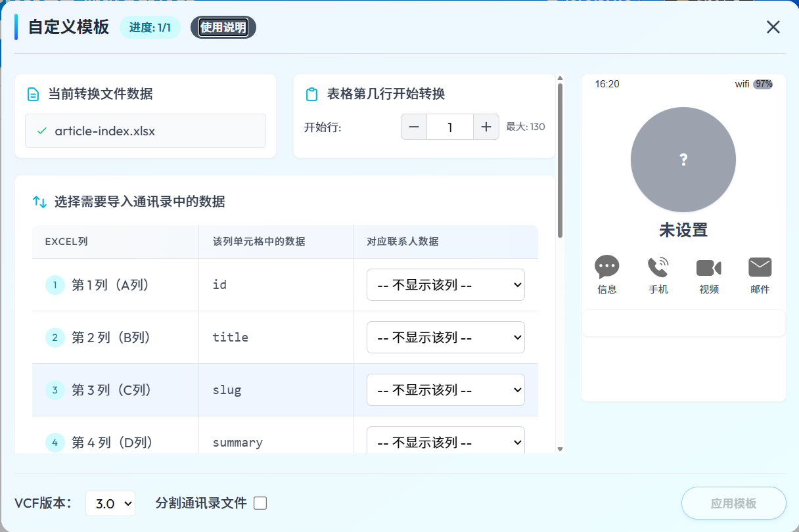Click the EXCEL列 column header
Image resolution: width=799 pixels, height=532 pixels.
pyautogui.click(x=66, y=242)
